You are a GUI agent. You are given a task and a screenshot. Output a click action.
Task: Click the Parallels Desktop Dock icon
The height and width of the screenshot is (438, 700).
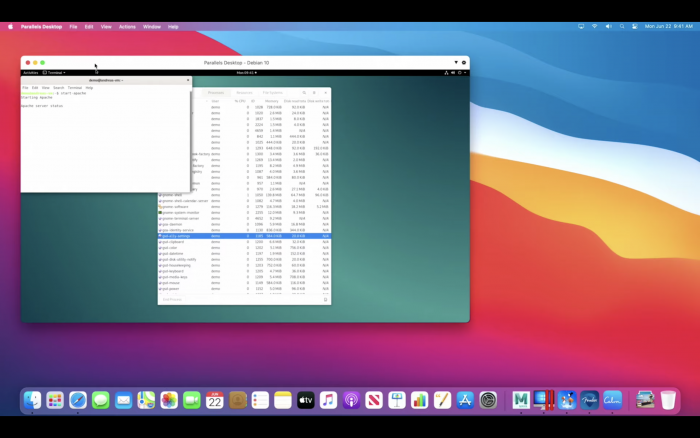(544, 400)
